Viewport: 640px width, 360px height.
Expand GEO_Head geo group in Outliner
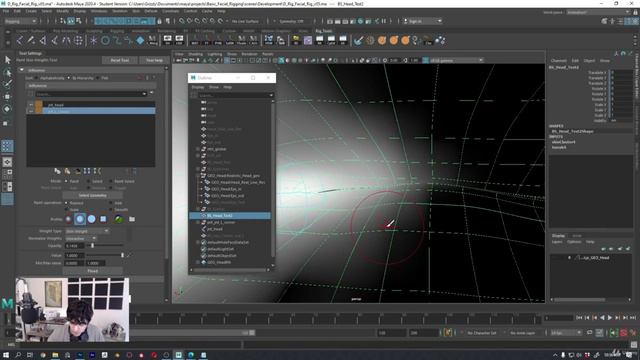(x=198, y=176)
